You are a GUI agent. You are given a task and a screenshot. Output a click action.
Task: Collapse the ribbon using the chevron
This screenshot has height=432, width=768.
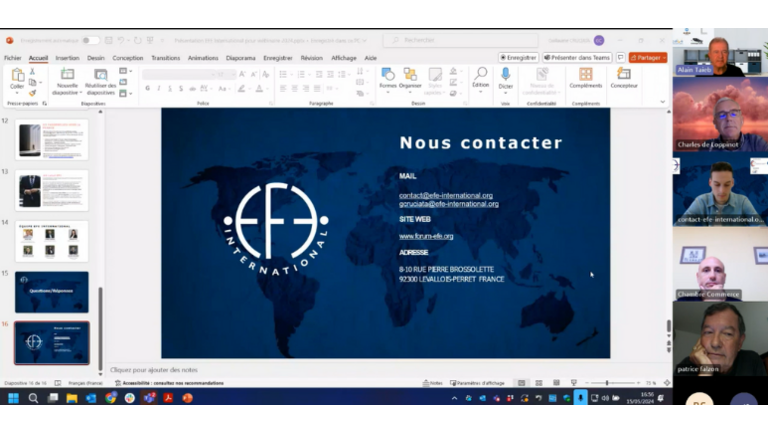coord(662,101)
